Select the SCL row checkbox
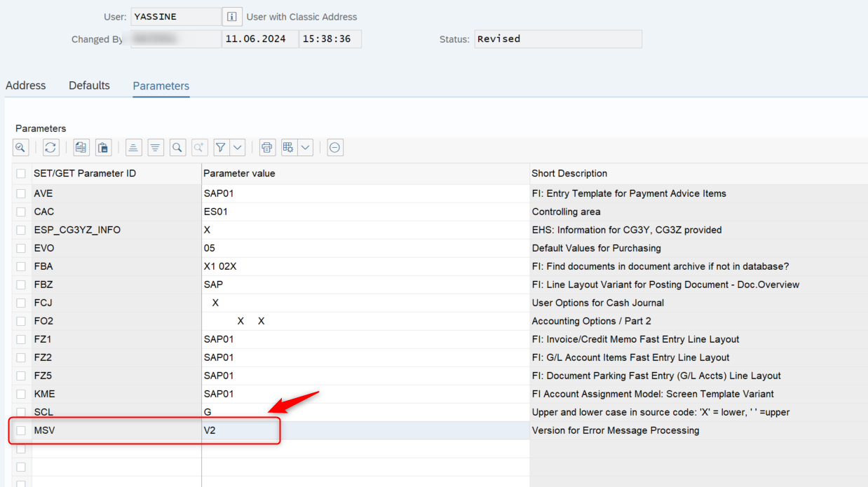The height and width of the screenshot is (487, 868). tap(20, 412)
